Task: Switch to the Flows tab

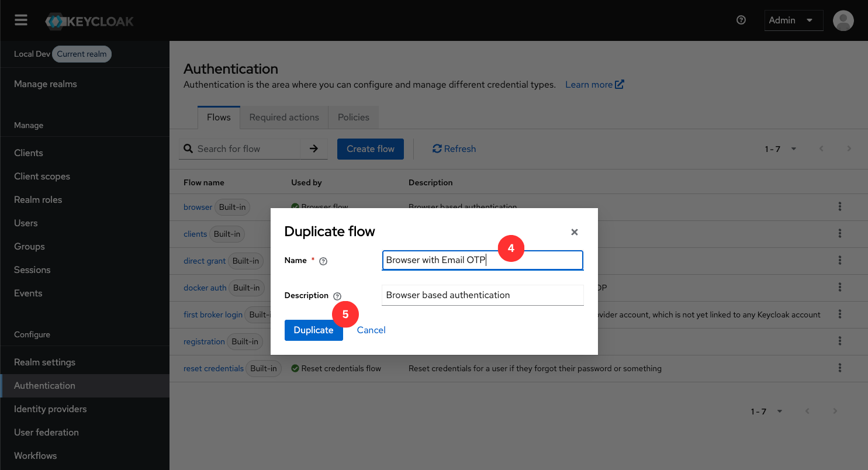Action: (x=219, y=117)
